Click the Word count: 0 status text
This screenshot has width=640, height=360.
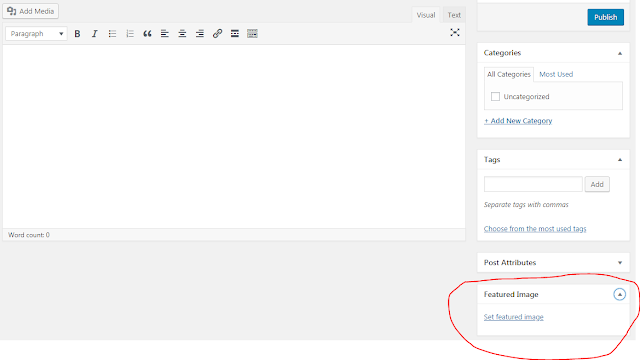tap(29, 235)
